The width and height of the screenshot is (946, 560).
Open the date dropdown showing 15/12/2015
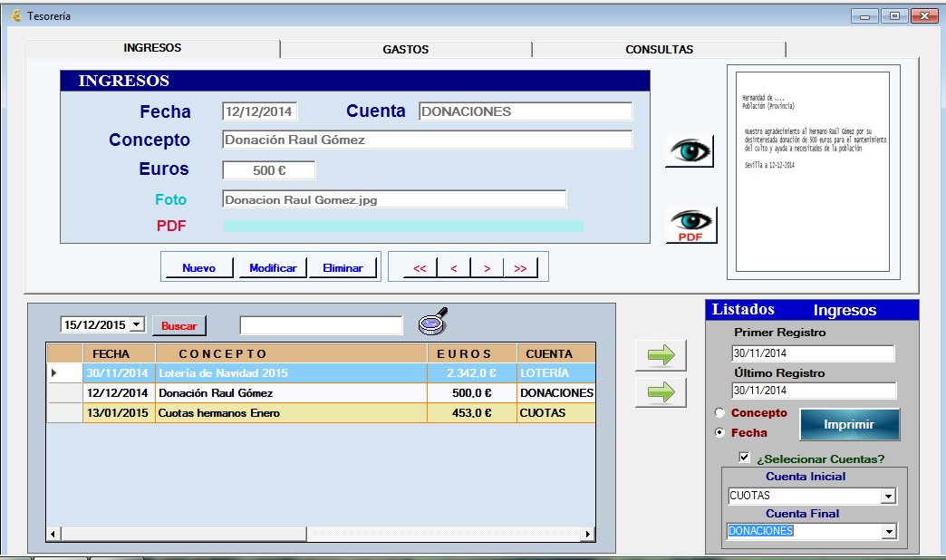tap(137, 324)
